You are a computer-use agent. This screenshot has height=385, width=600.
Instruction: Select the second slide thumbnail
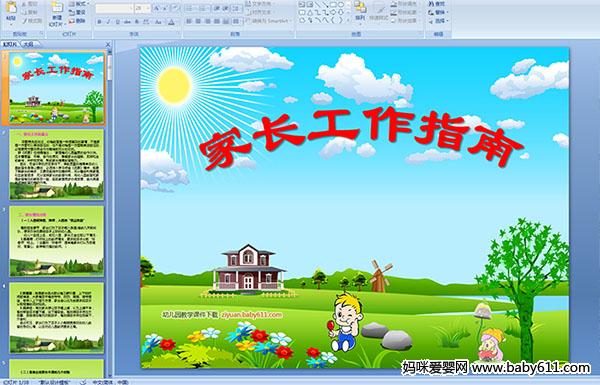click(x=57, y=164)
